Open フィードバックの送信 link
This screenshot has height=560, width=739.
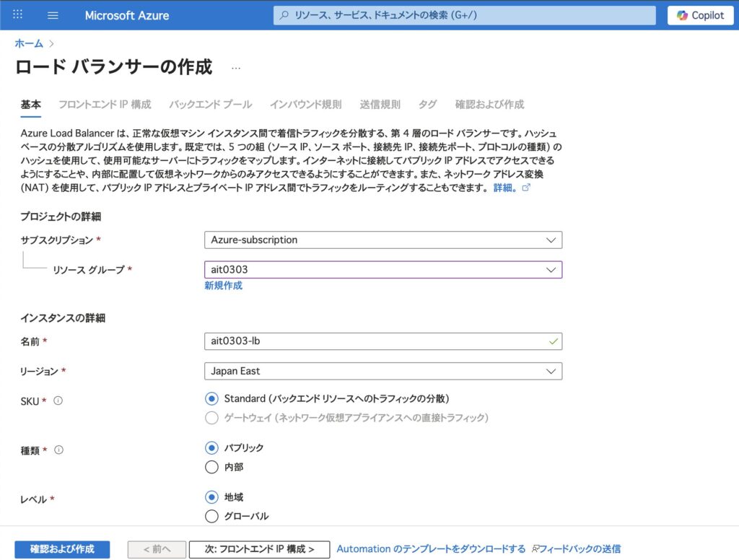click(580, 549)
